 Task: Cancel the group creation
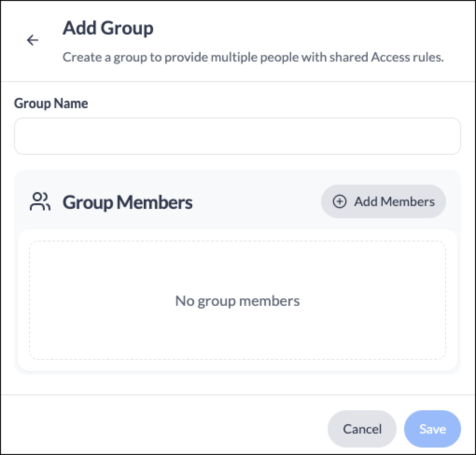pyautogui.click(x=362, y=429)
